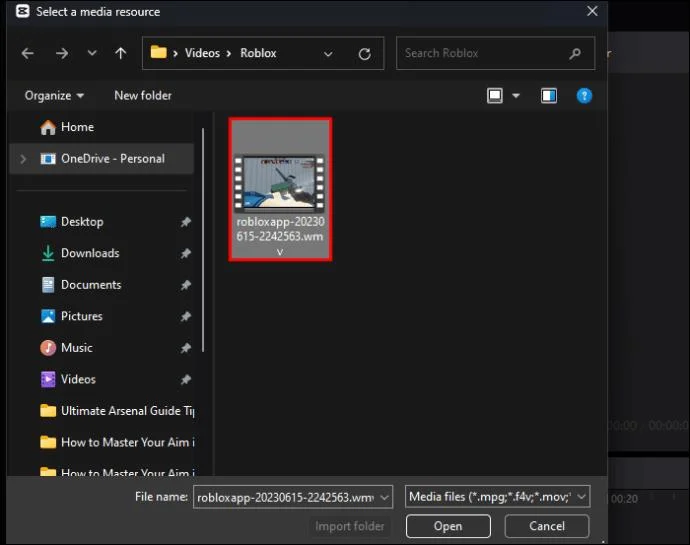The width and height of the screenshot is (690, 545).
Task: Expand the address bar history dropdown
Action: point(328,54)
